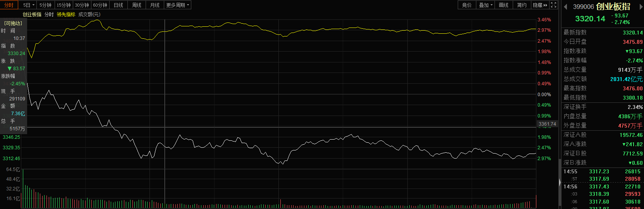The width and height of the screenshot is (644, 209).
Task: Click the 创业板指 index title
Action: point(613,7)
